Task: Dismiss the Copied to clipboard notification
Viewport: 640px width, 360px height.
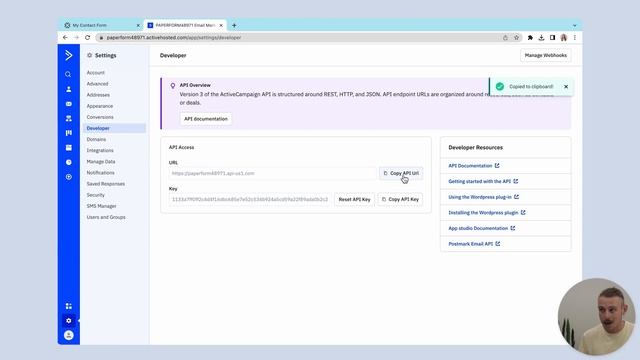Action: 566,87
